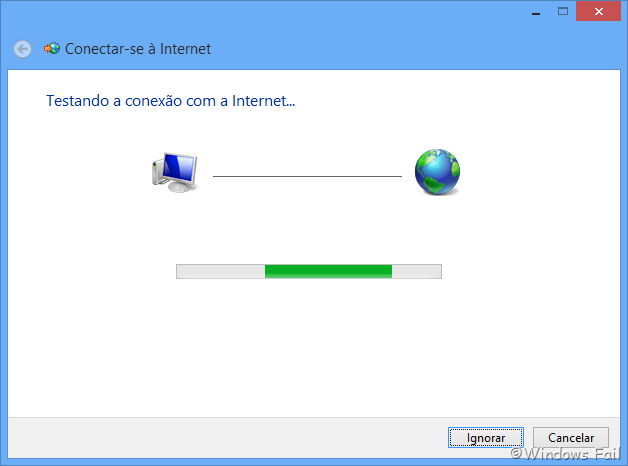The height and width of the screenshot is (466, 628).
Task: Click the Earth globe icon
Action: tap(437, 172)
